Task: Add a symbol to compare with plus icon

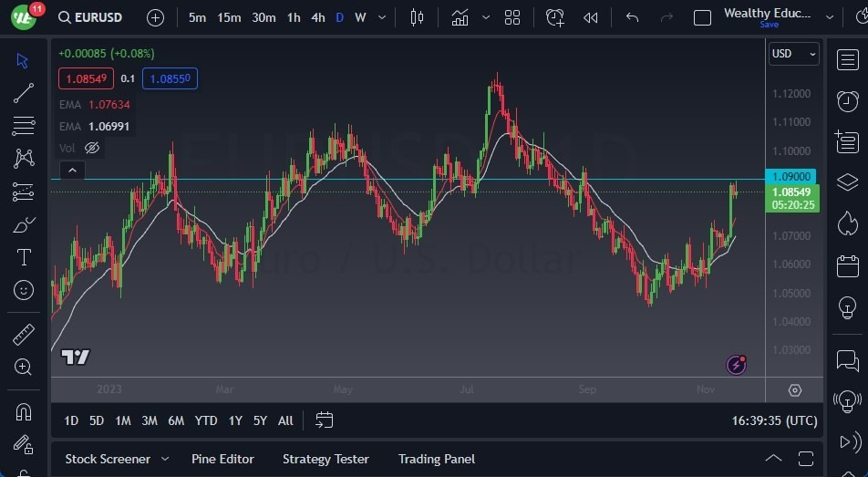Action: (x=156, y=17)
